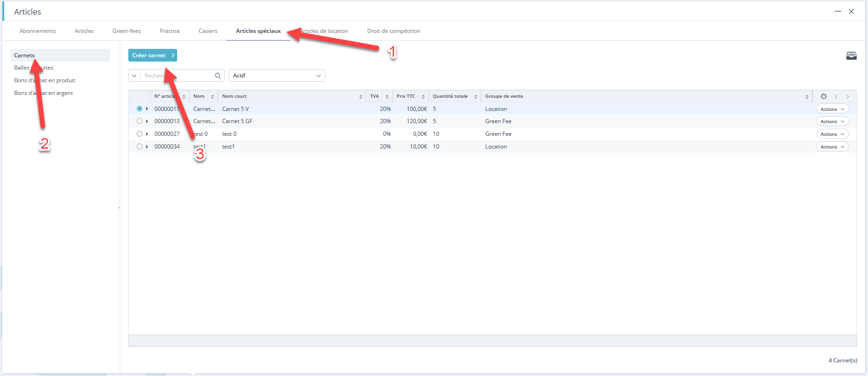Open Actions menu for Carnet 5 V

coord(832,109)
